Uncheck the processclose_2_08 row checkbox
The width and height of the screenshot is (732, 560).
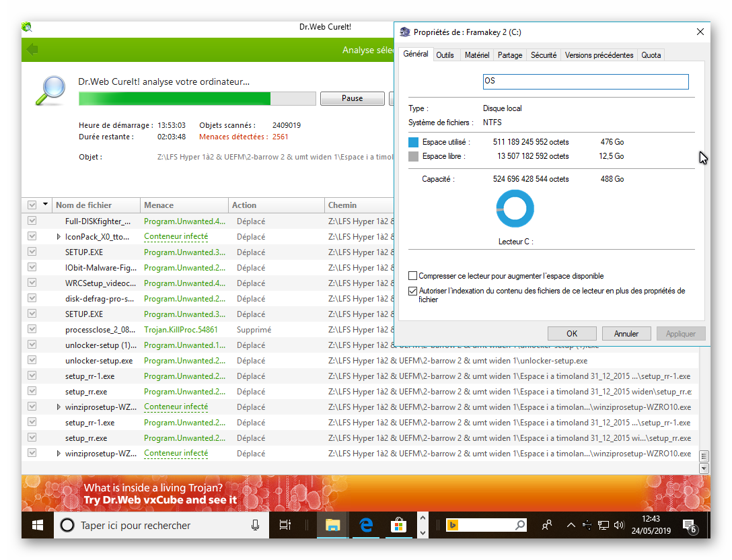[x=32, y=329]
